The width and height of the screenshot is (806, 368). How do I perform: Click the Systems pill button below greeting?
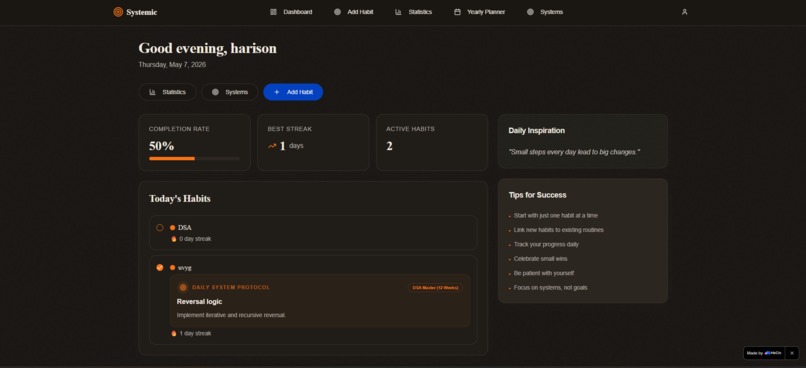click(x=230, y=92)
